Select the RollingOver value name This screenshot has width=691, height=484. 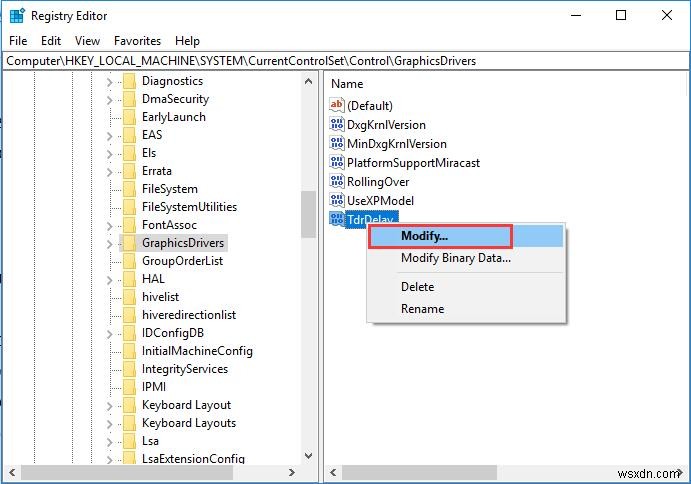(x=378, y=182)
